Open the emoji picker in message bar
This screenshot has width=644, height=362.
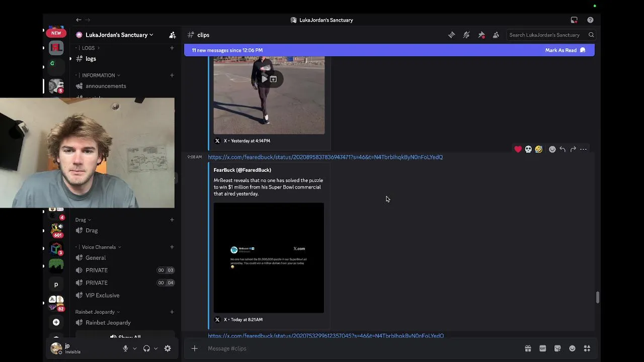[x=572, y=348]
